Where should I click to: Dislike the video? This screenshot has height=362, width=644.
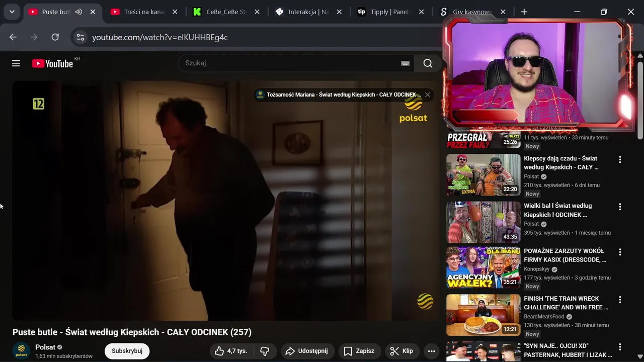pos(265,351)
